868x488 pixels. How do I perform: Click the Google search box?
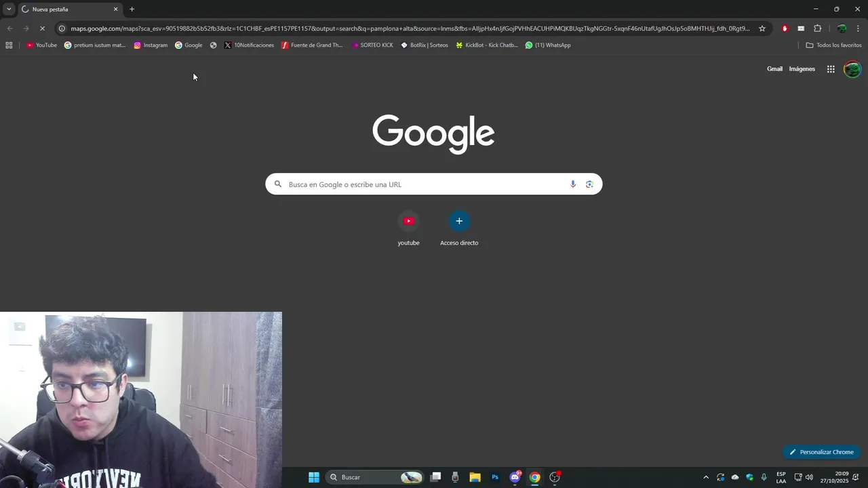click(x=433, y=184)
